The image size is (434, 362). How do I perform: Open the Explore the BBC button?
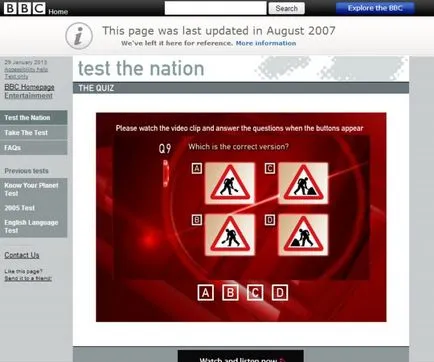pyautogui.click(x=375, y=8)
